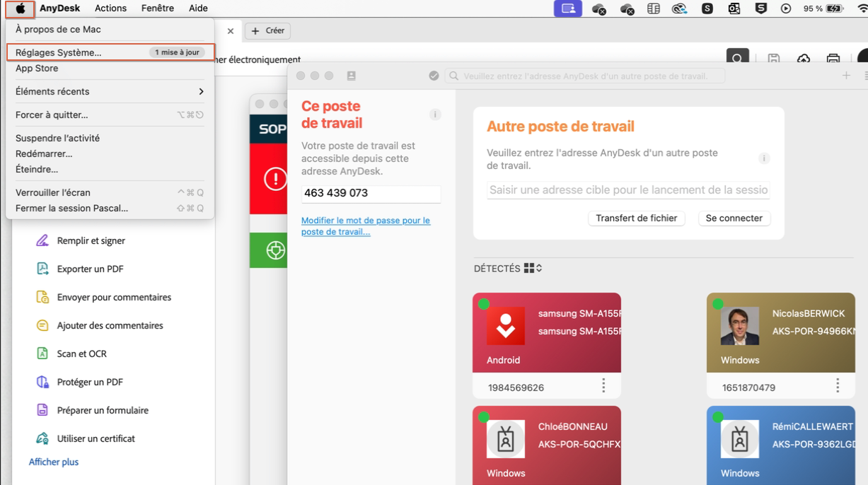This screenshot has width=868, height=485.
Task: Open the Creative Cloud sync icon in menu bar
Action: [679, 8]
